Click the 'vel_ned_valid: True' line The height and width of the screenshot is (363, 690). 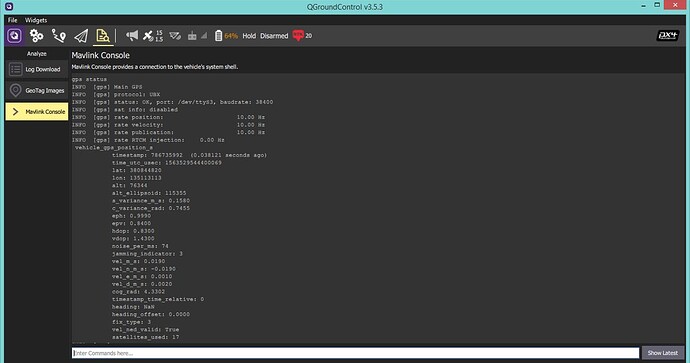(x=145, y=330)
